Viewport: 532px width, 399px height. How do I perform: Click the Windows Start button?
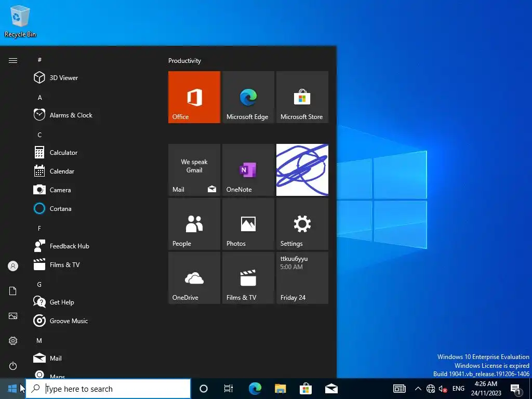point(12,389)
